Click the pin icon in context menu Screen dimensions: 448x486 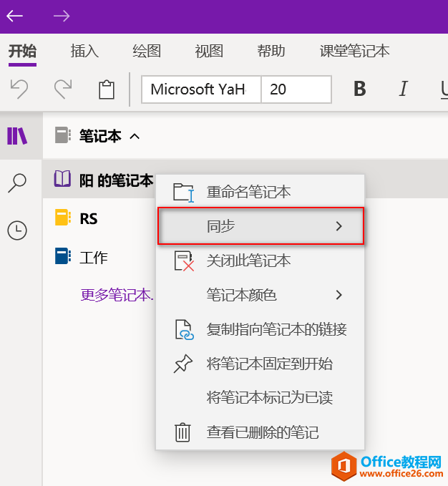point(182,364)
